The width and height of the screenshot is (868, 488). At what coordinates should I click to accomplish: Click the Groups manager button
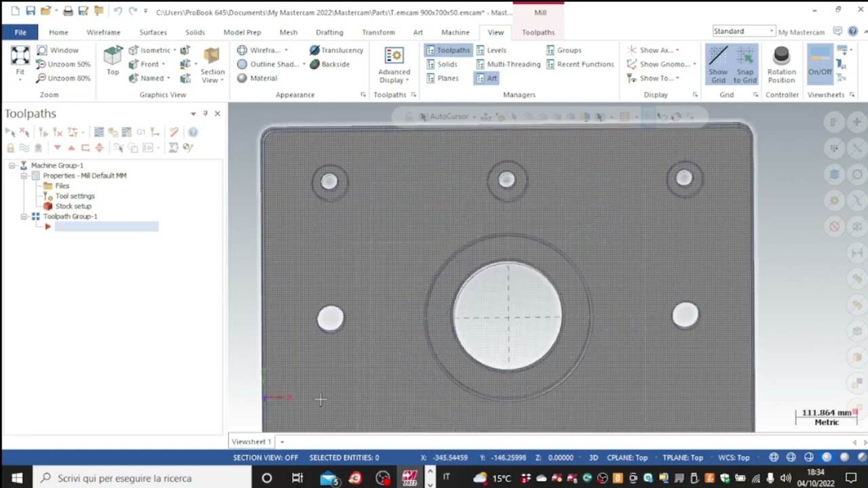pos(564,50)
